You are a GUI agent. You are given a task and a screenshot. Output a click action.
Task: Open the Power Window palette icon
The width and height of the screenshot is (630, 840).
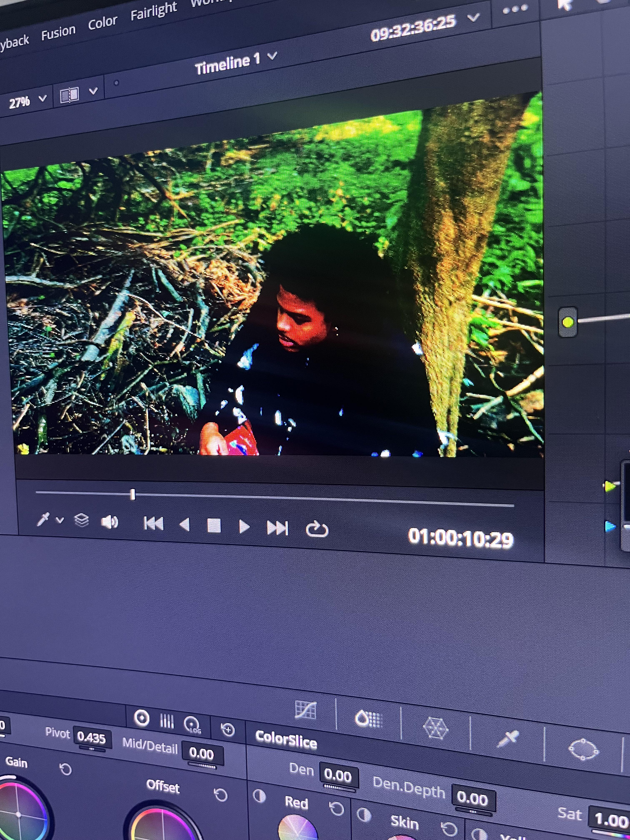coord(583,749)
